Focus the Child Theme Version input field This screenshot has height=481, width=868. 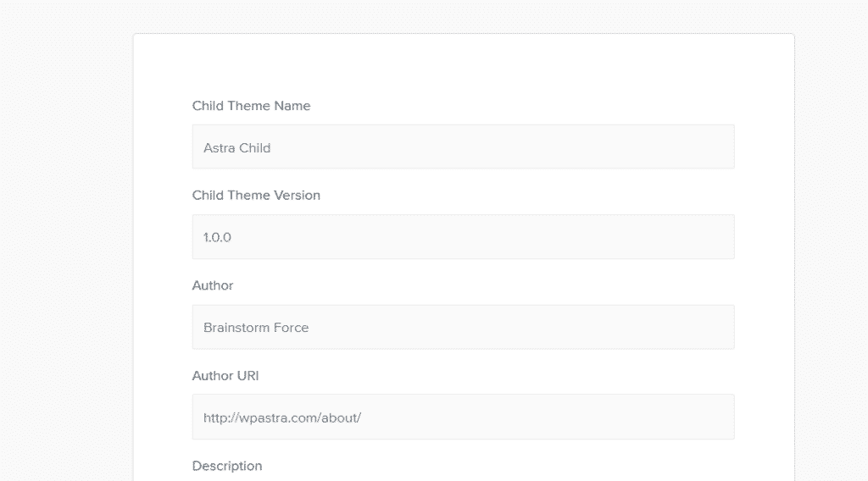464,236
